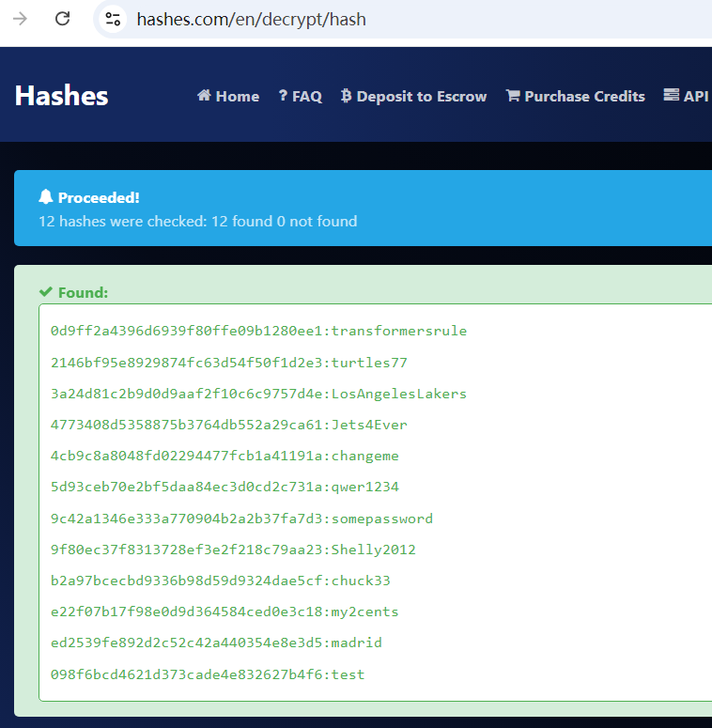This screenshot has width=712, height=728.
Task: Click the green checkmark beside Found
Action: [45, 292]
